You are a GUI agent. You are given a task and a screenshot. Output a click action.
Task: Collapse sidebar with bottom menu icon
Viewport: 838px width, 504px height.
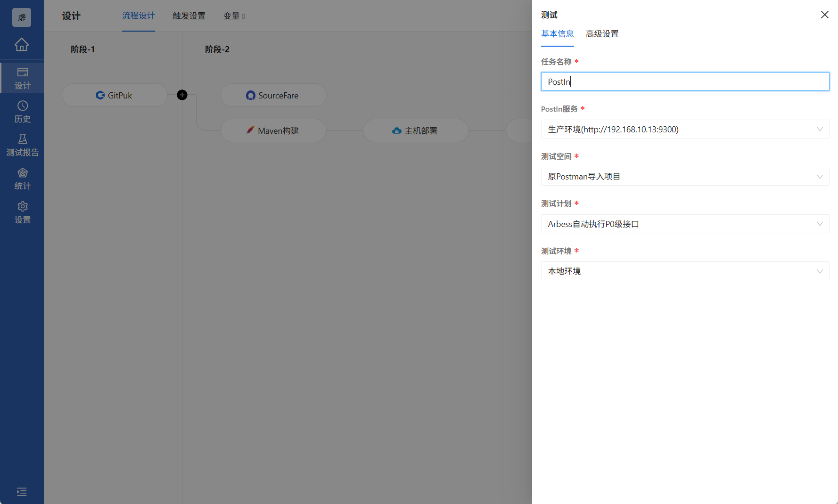click(x=22, y=492)
